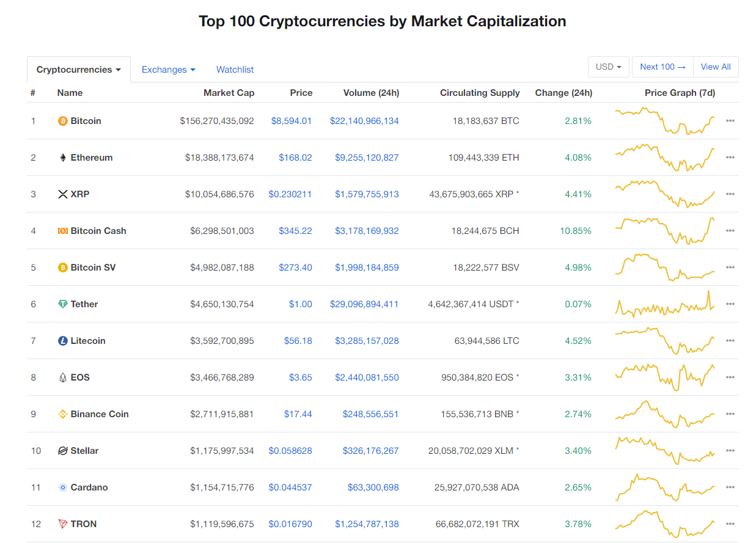Open the Ethereum name link
756x543 pixels.
point(92,158)
